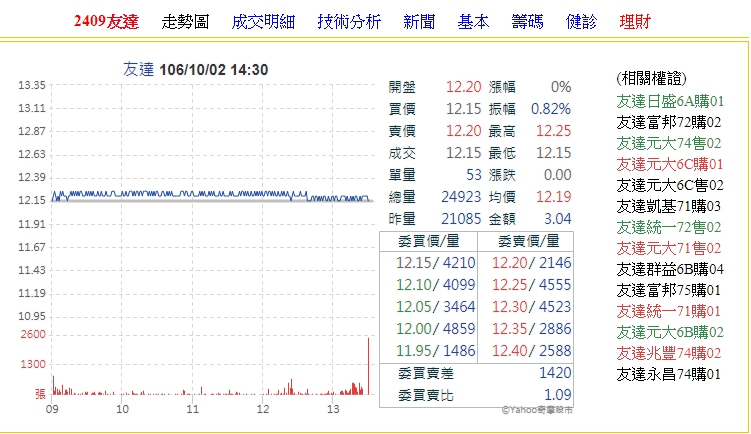This screenshot has width=751, height=434.
Task: Select the 基本 tab
Action: [x=473, y=21]
